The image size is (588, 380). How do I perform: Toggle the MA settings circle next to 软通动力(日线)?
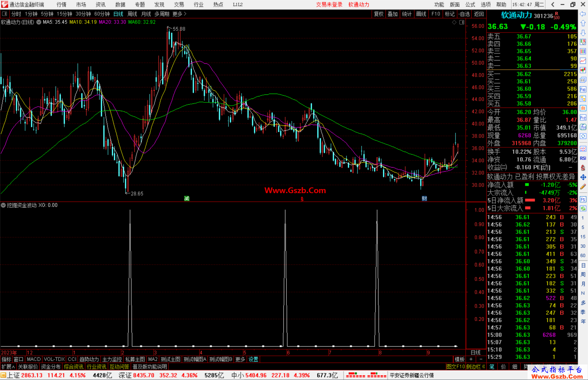pos(39,22)
